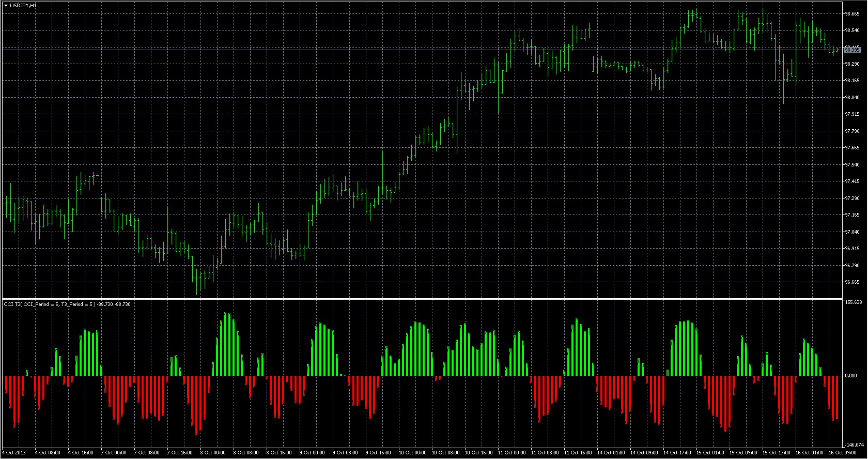
Task: Click the 98.040 price scale label
Action: [x=851, y=98]
